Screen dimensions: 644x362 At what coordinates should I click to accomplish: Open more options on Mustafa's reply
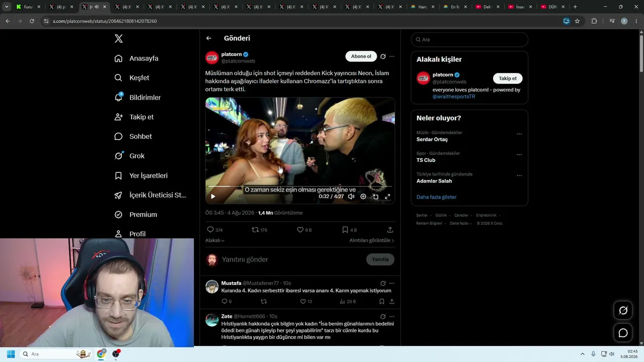point(392,283)
